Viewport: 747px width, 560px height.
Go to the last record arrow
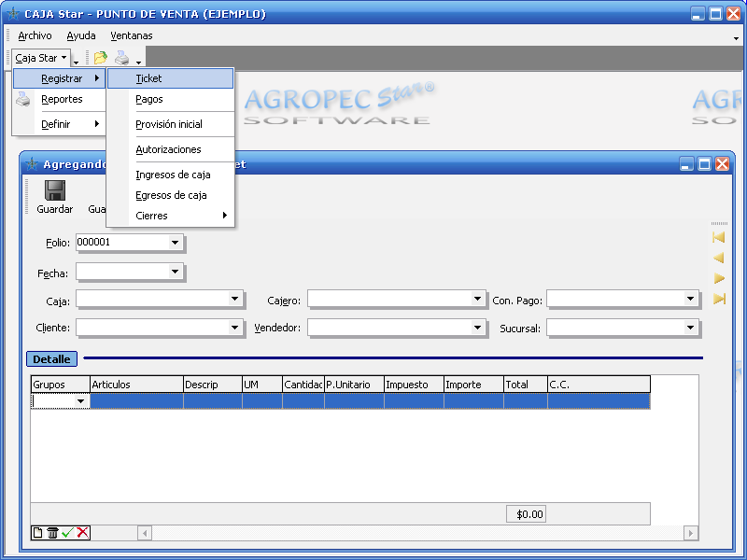tap(719, 299)
